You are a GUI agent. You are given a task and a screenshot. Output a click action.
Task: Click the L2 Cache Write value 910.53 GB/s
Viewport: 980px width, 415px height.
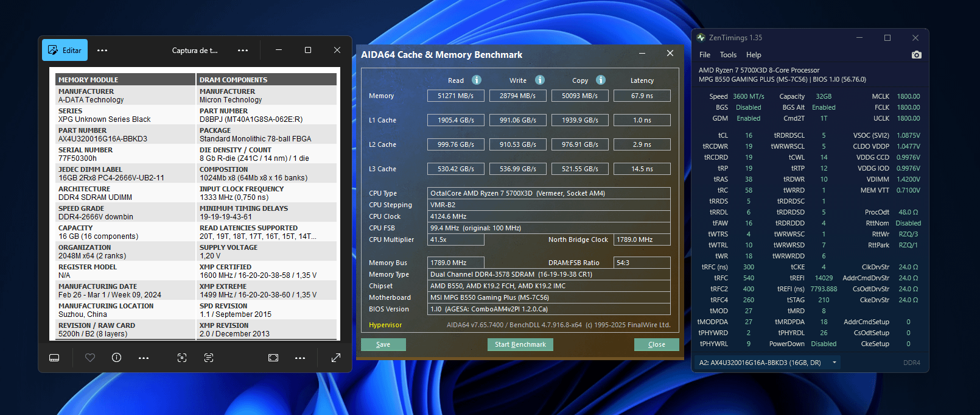coord(518,144)
